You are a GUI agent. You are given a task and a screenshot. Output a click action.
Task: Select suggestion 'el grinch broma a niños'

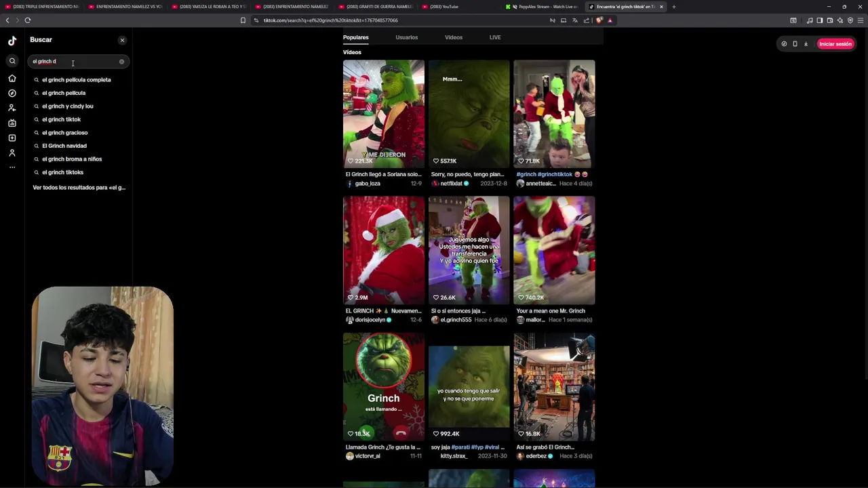point(72,159)
